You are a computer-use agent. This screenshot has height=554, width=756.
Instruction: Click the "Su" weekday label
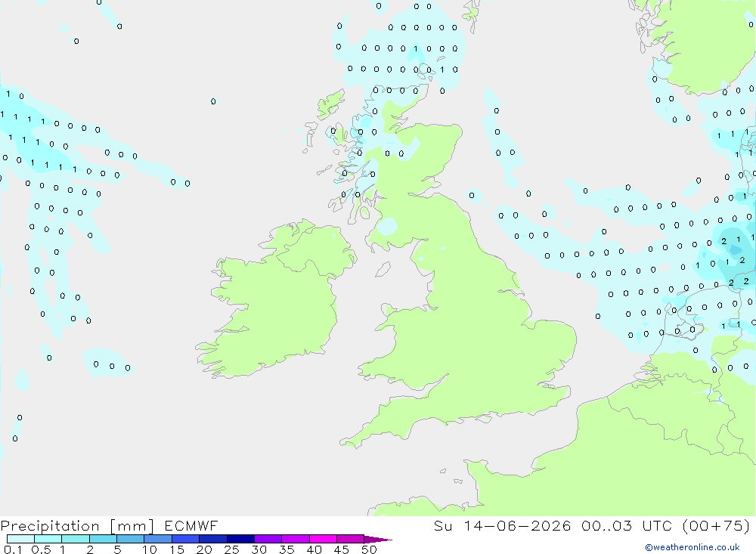click(x=442, y=525)
